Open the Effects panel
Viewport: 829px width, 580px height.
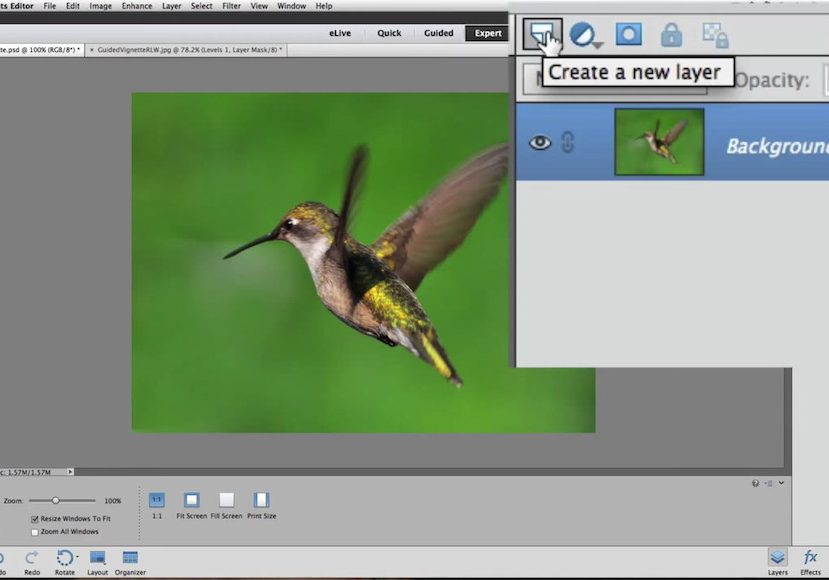[x=810, y=563]
